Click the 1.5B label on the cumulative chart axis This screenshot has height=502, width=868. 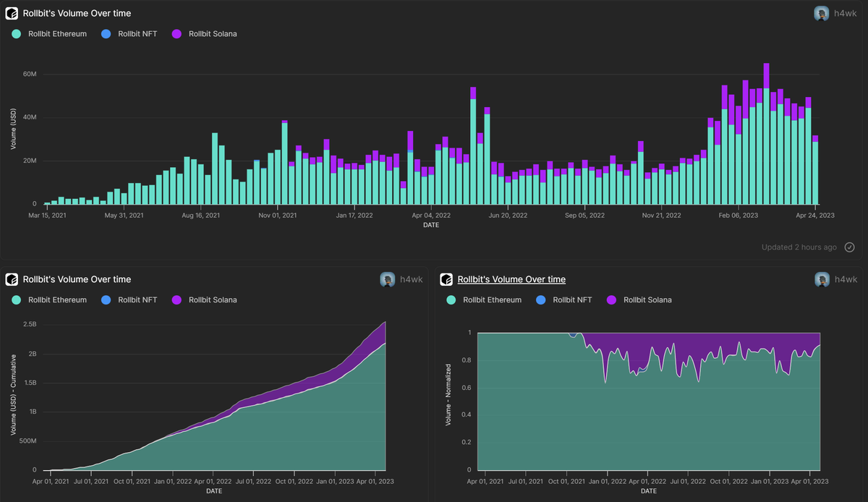click(30, 383)
